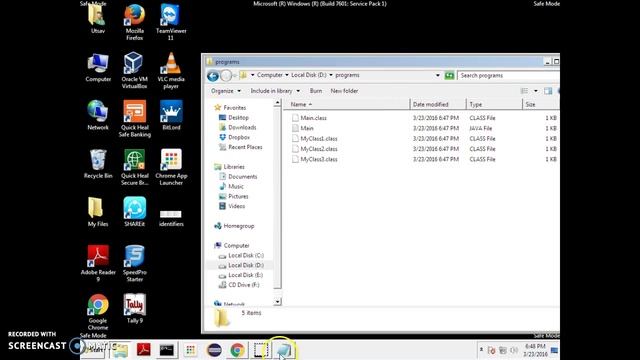Click New folder in the toolbar
The image size is (640, 360).
[344, 91]
